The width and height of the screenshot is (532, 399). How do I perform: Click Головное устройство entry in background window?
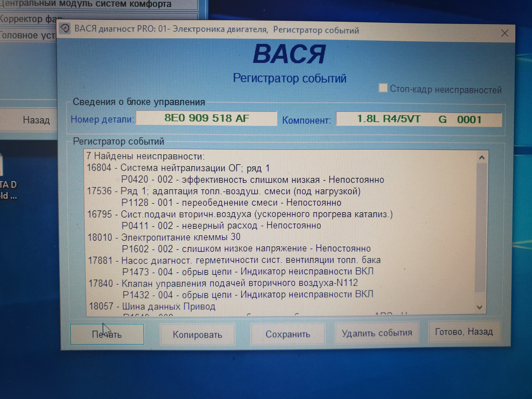point(28,35)
